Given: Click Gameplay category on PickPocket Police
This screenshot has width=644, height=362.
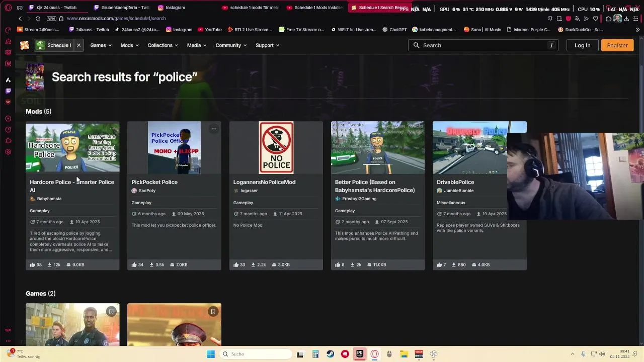Looking at the screenshot, I should click(x=141, y=203).
